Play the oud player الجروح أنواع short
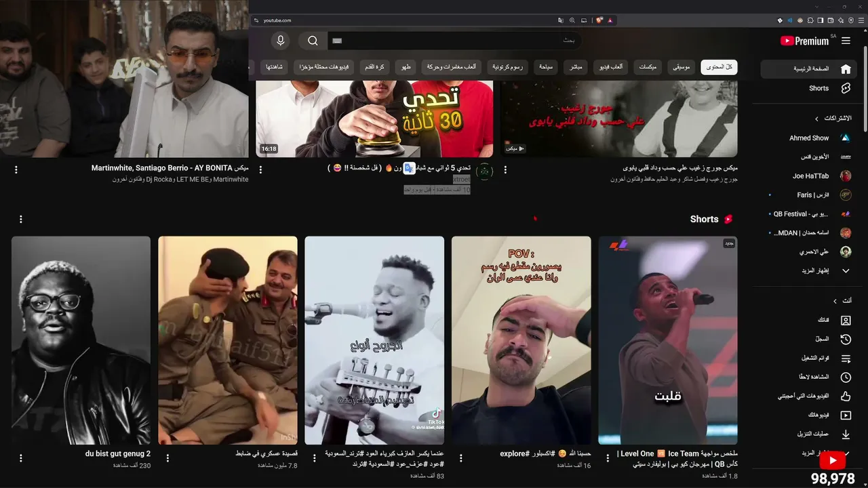Viewport: 868px width, 488px height. 374,340
